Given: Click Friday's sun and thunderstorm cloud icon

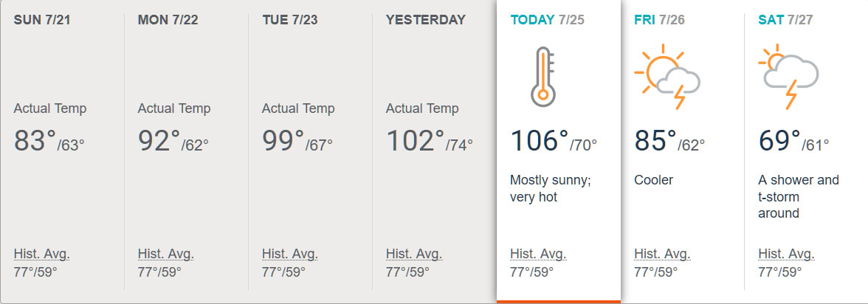Looking at the screenshot, I should pyautogui.click(x=666, y=77).
